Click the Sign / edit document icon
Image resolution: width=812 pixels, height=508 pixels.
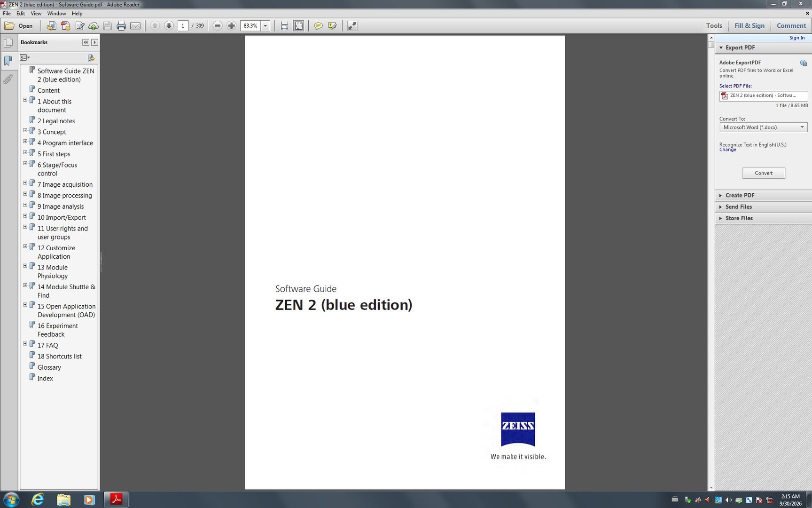tap(80, 26)
